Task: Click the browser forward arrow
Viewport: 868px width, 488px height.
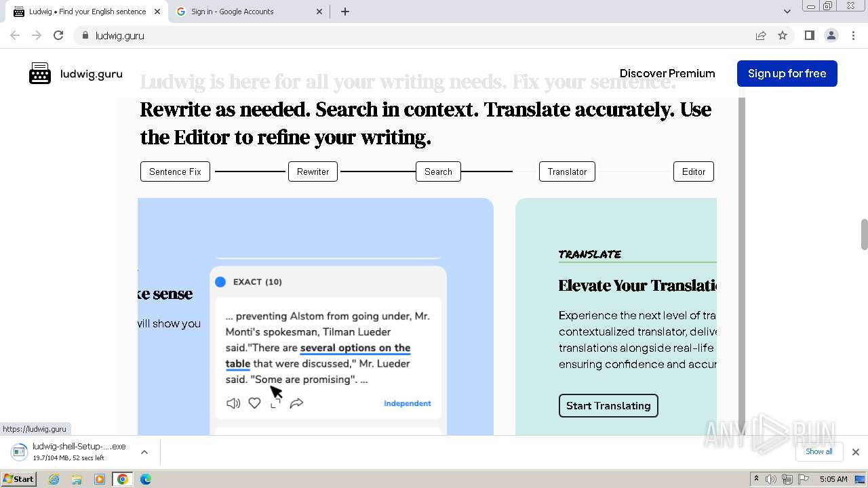Action: tap(37, 35)
